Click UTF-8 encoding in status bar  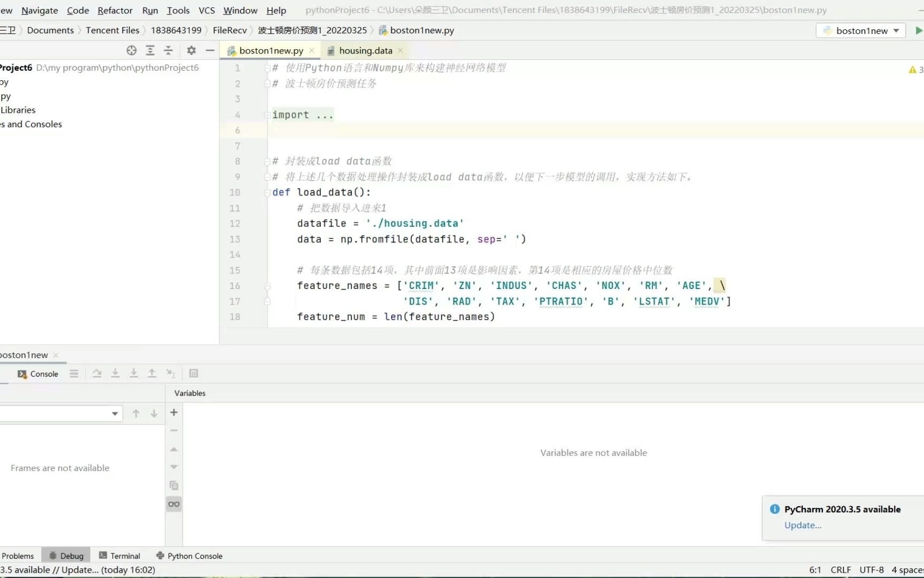[872, 570]
